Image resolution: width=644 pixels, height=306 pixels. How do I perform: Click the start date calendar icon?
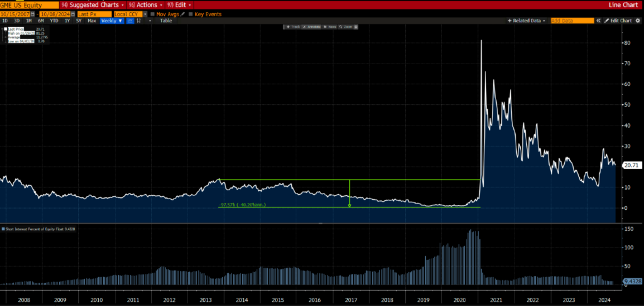(33, 13)
